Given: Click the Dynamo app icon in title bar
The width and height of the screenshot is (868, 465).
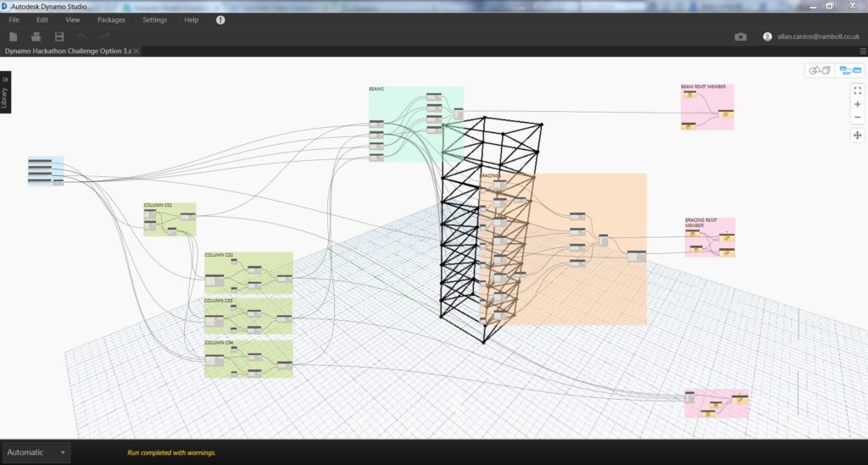Looking at the screenshot, I should [x=4, y=7].
